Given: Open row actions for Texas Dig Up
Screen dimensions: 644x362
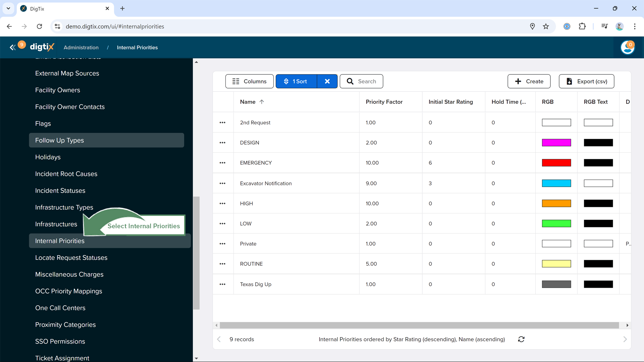Looking at the screenshot, I should pos(222,284).
